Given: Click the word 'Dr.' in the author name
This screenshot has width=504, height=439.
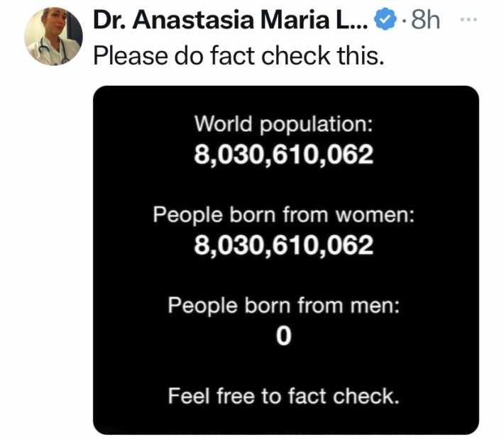Looking at the screenshot, I should pos(111,21).
